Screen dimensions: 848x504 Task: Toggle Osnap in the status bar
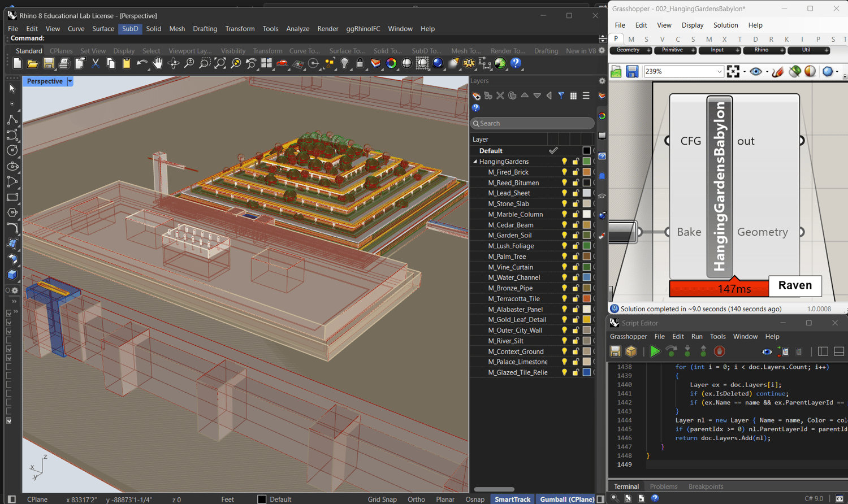coord(474,499)
